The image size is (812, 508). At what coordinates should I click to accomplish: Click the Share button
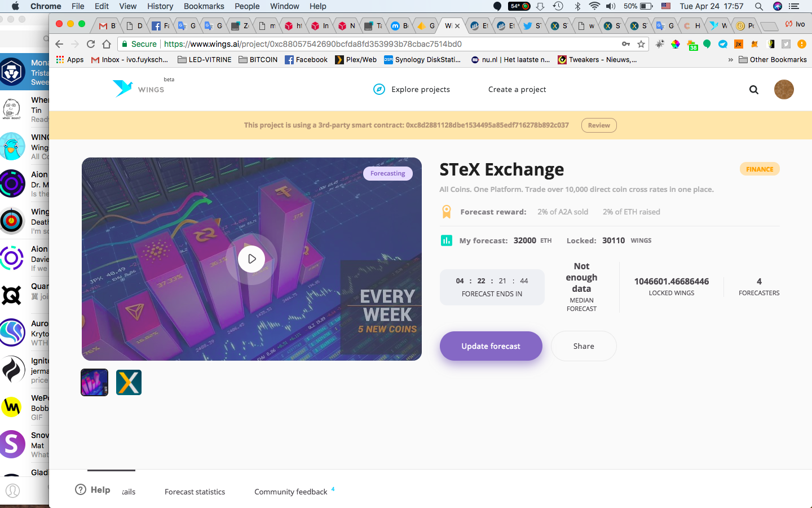[x=584, y=346]
